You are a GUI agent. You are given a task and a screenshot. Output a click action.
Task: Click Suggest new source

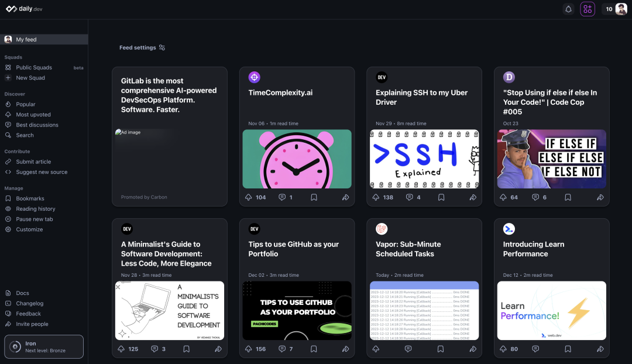click(x=44, y=171)
